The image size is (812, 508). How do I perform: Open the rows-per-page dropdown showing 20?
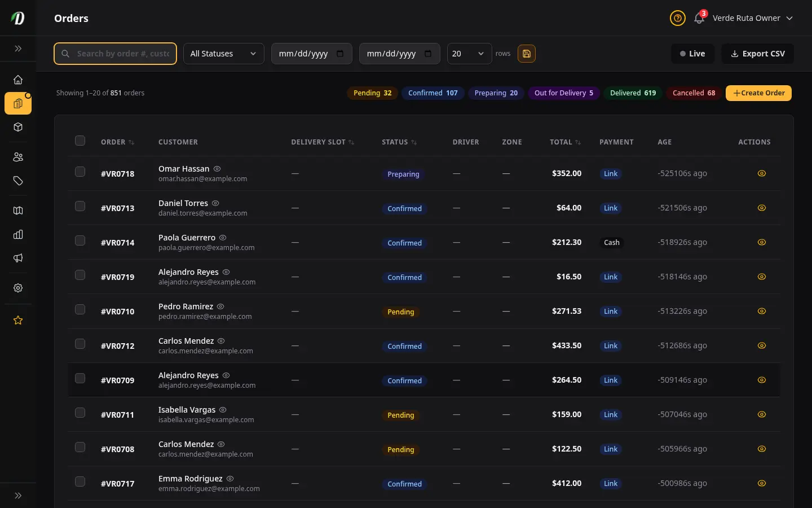click(x=469, y=54)
